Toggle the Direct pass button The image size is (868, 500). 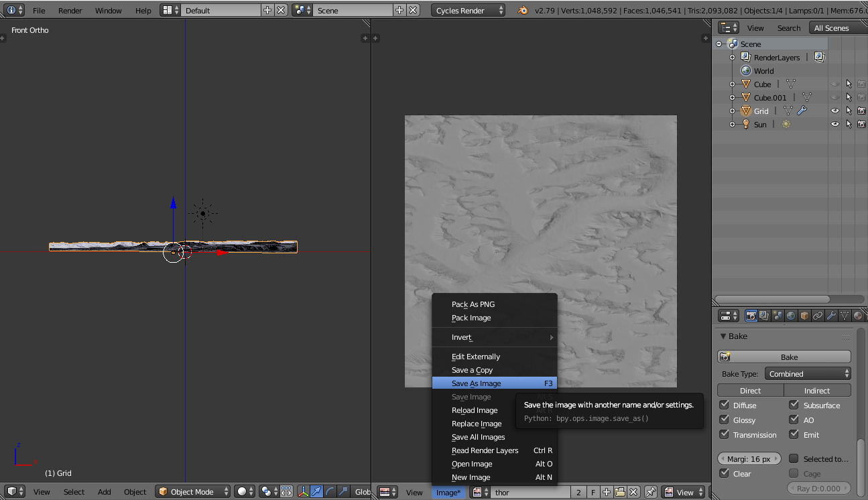(751, 390)
